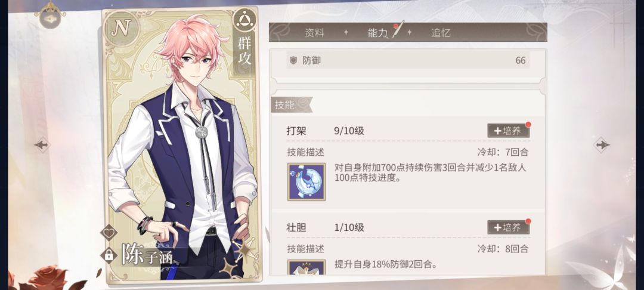Open the 资料 tab
The image size is (644, 290).
[315, 33]
